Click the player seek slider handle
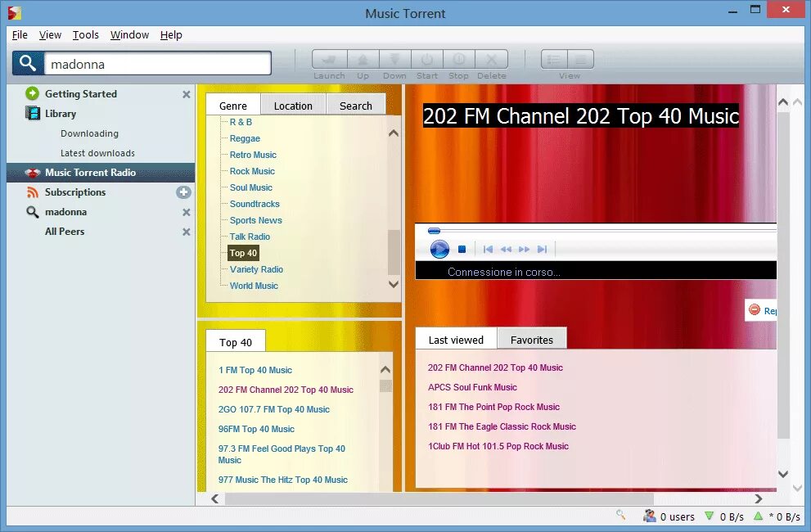811x532 pixels. coord(434,231)
